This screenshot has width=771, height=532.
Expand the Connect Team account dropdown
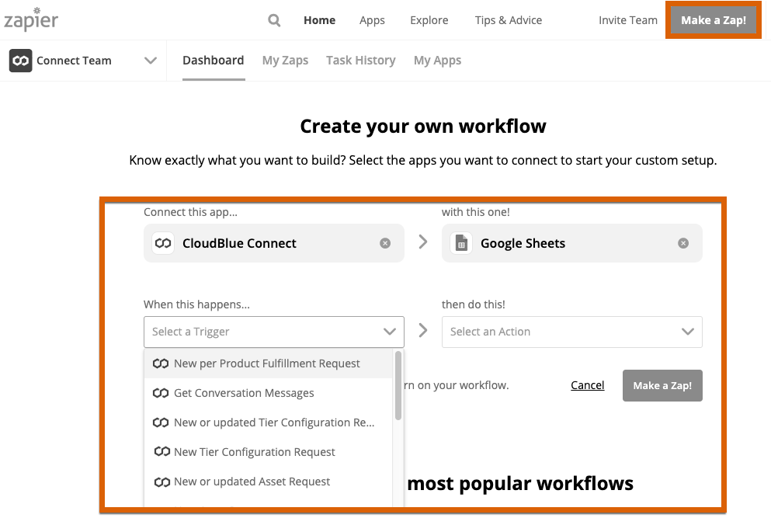coord(151,61)
